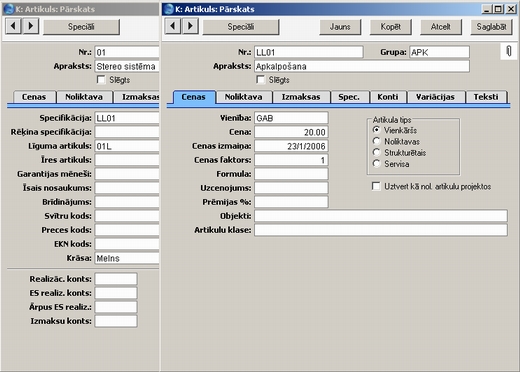
Task: Click the Īres artikuls field
Action: (127, 160)
